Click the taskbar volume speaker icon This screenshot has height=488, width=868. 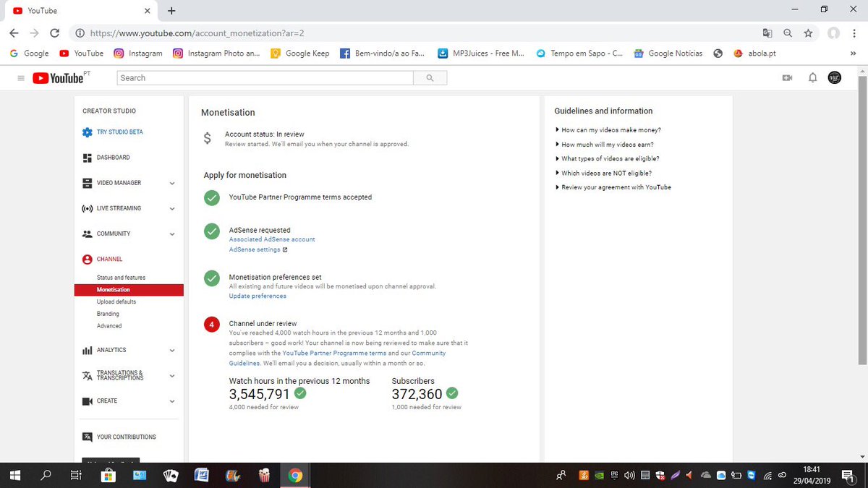pyautogui.click(x=629, y=476)
